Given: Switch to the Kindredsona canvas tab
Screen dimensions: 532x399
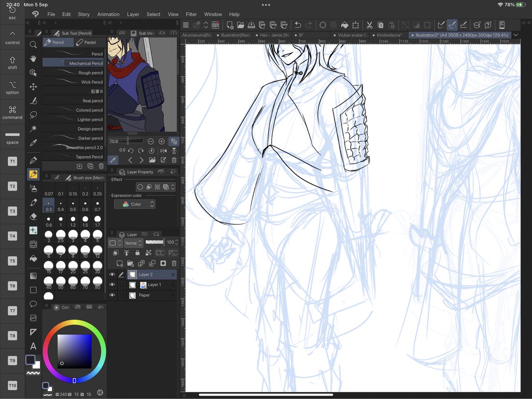Looking at the screenshot, I should (x=389, y=35).
